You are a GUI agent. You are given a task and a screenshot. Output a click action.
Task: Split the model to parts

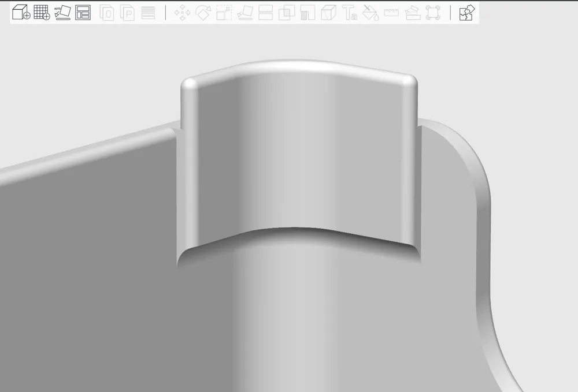[128, 13]
